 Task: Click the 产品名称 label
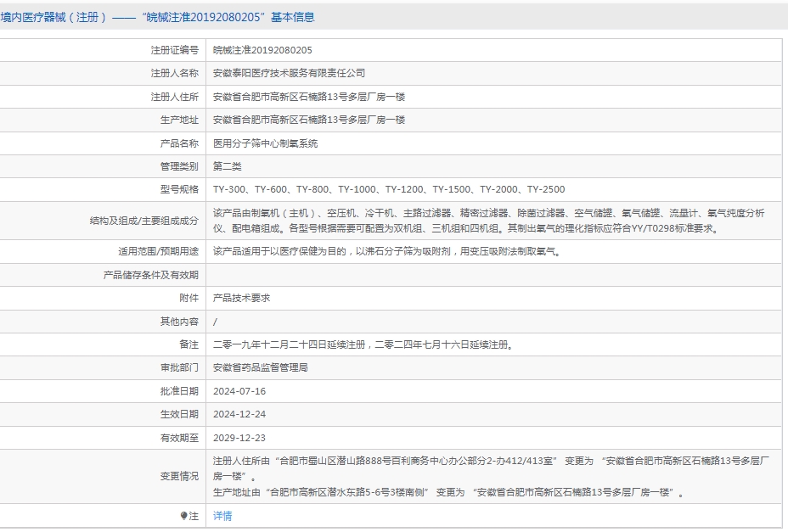(179, 143)
